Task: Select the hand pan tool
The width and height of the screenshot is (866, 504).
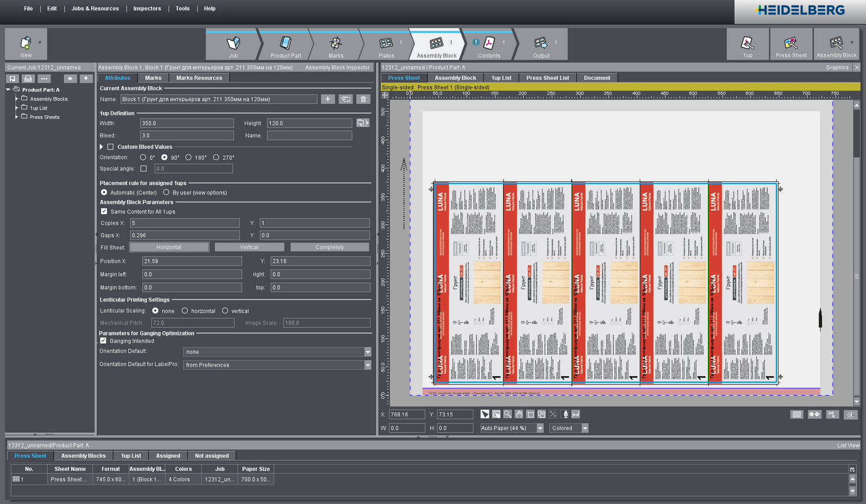Action: (x=519, y=414)
